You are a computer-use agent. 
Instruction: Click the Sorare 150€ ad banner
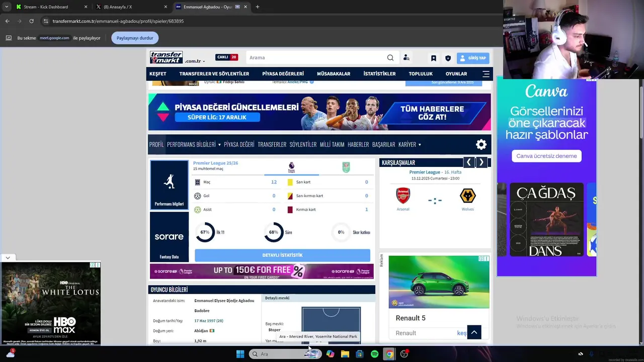[x=262, y=271]
